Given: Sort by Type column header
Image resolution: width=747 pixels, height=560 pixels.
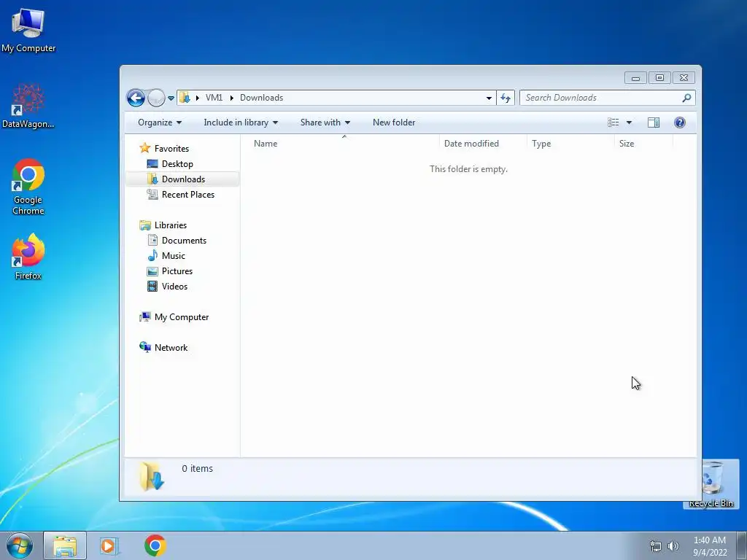Looking at the screenshot, I should click(x=570, y=144).
